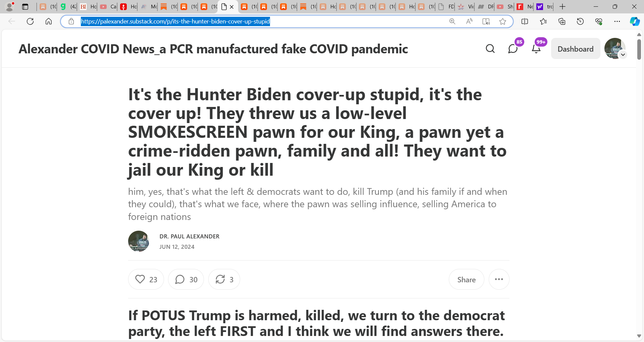644x342 pixels.
Task: Click the browser refresh icon
Action: point(30,21)
